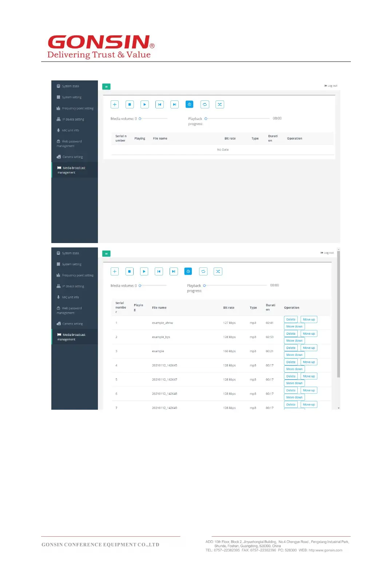The width and height of the screenshot is (392, 588).
Task: Select Media broadcast management in the empty-playlist screenshot sidebar
Action: 75,170
